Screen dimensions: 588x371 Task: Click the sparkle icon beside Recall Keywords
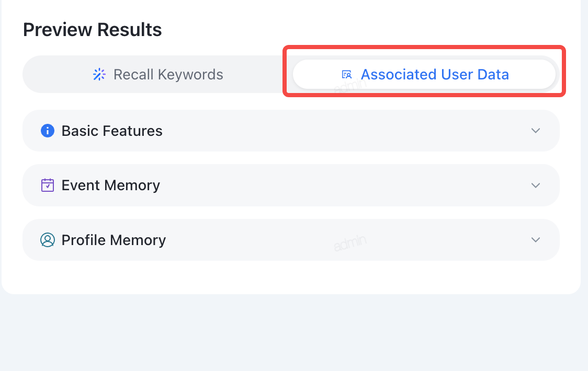(x=99, y=75)
